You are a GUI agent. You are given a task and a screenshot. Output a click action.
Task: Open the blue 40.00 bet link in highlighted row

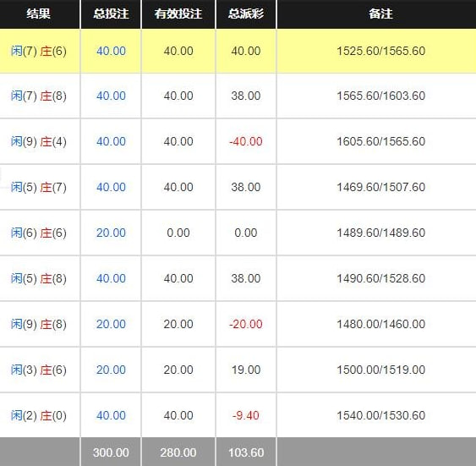(111, 51)
